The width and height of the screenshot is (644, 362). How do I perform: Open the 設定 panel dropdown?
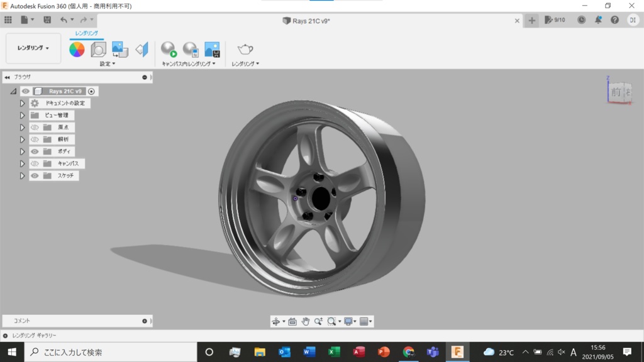click(x=108, y=63)
